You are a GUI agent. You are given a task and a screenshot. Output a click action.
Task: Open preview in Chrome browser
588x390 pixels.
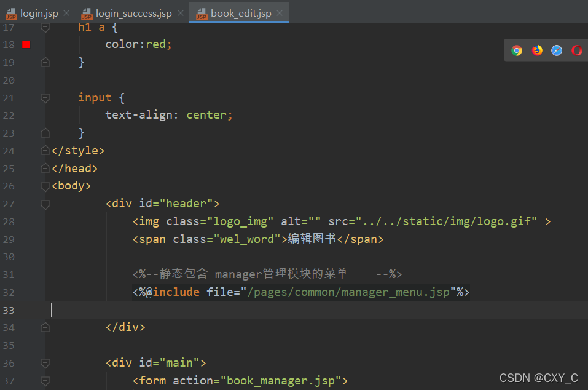click(517, 50)
